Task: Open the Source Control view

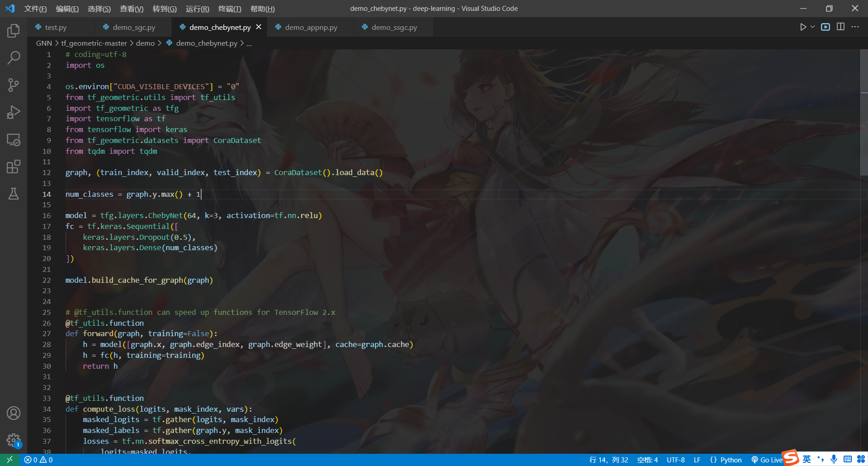Action: (x=13, y=85)
